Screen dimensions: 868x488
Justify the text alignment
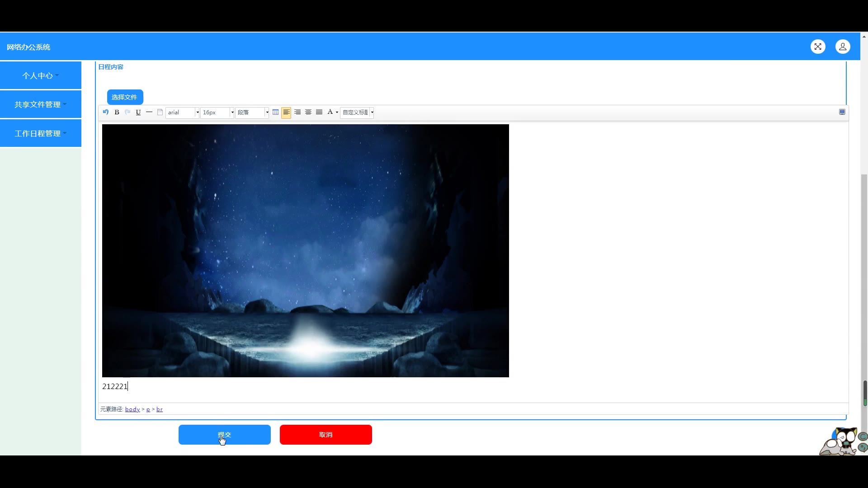click(x=319, y=112)
